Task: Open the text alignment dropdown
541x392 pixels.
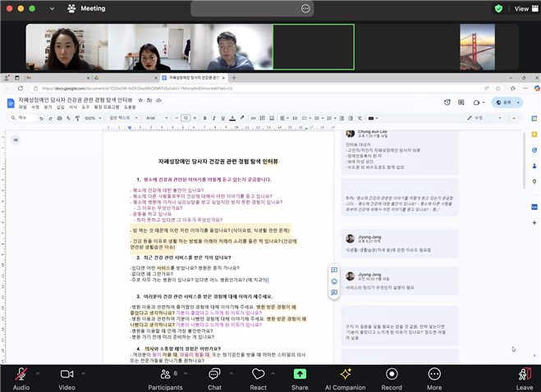Action: point(284,118)
